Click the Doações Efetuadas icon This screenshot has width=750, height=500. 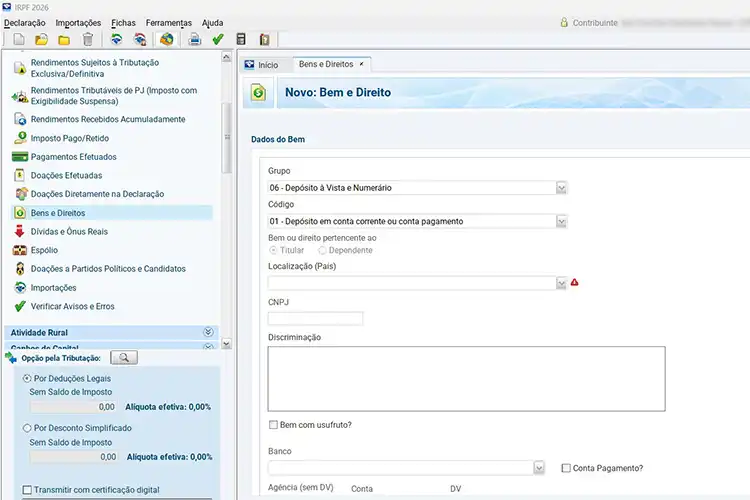click(x=20, y=175)
